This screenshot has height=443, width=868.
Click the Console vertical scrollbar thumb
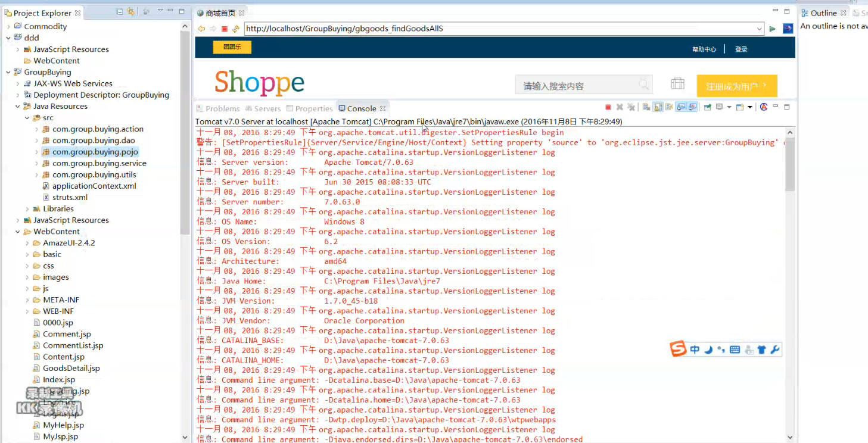pyautogui.click(x=790, y=164)
